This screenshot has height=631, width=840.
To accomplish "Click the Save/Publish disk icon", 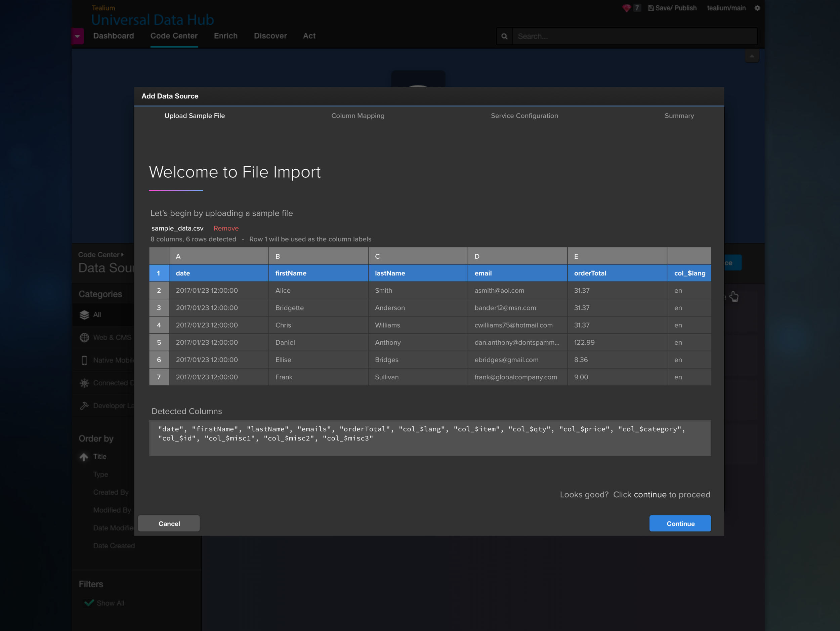I will pos(650,8).
